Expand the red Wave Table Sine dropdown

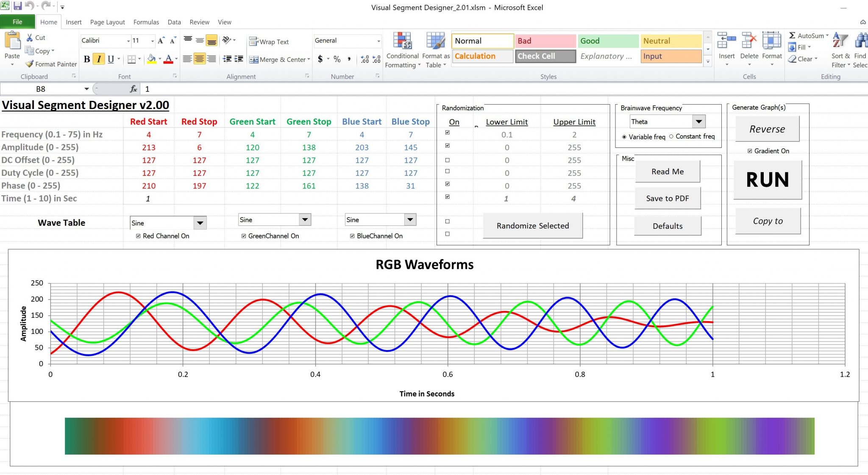pyautogui.click(x=200, y=223)
